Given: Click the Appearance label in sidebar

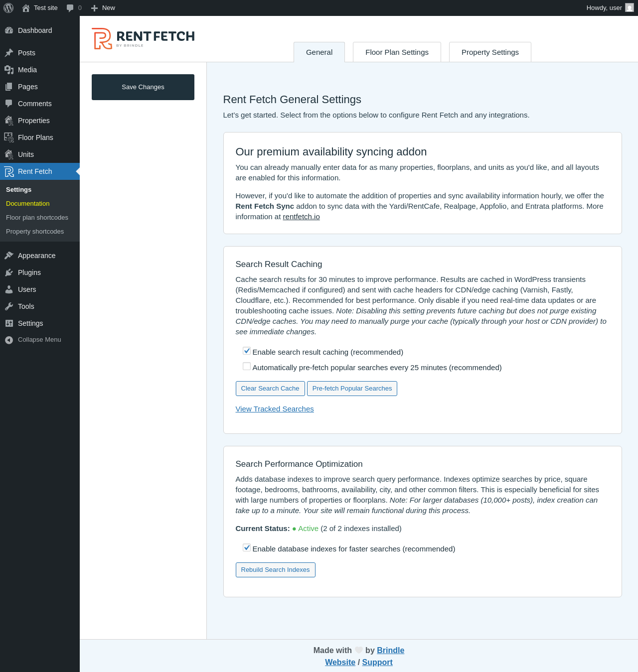Looking at the screenshot, I should click(37, 256).
